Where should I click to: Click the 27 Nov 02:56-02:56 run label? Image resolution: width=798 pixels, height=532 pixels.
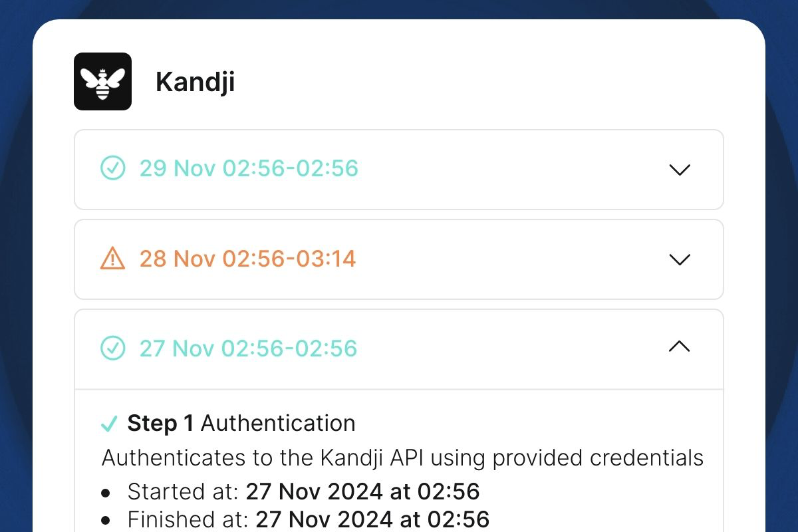coord(249,348)
